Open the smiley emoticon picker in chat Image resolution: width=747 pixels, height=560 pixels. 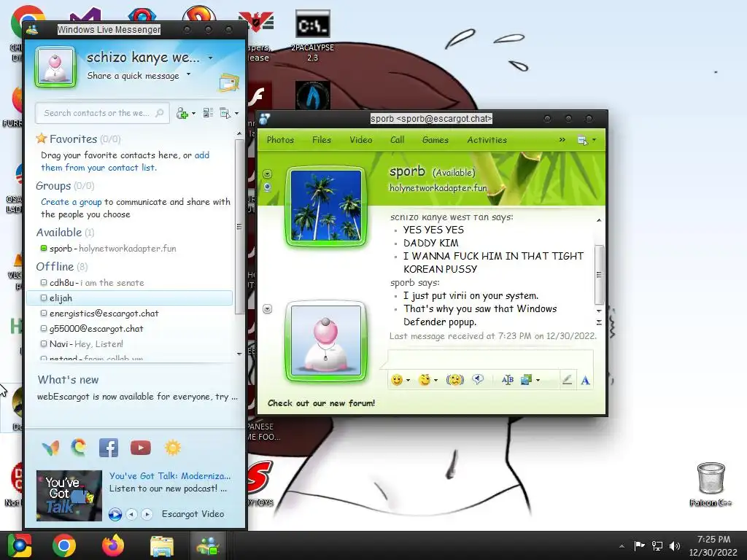(396, 379)
